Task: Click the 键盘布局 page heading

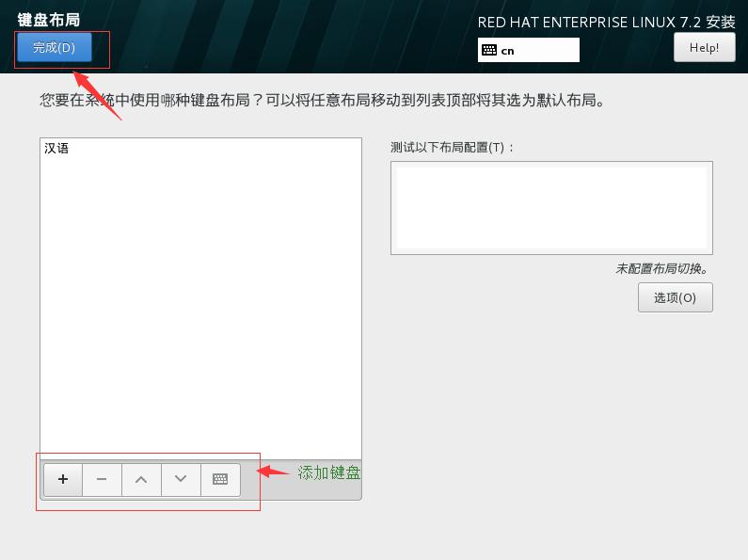Action: pyautogui.click(x=49, y=20)
